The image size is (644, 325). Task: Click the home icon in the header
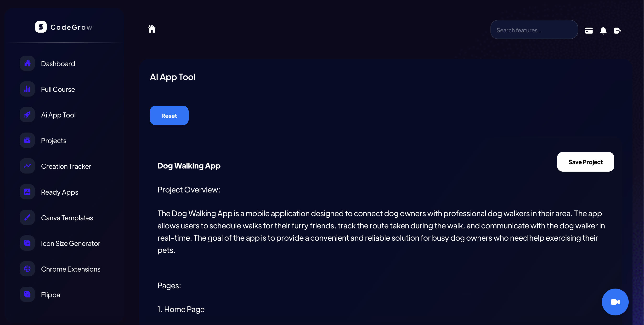pyautogui.click(x=152, y=29)
